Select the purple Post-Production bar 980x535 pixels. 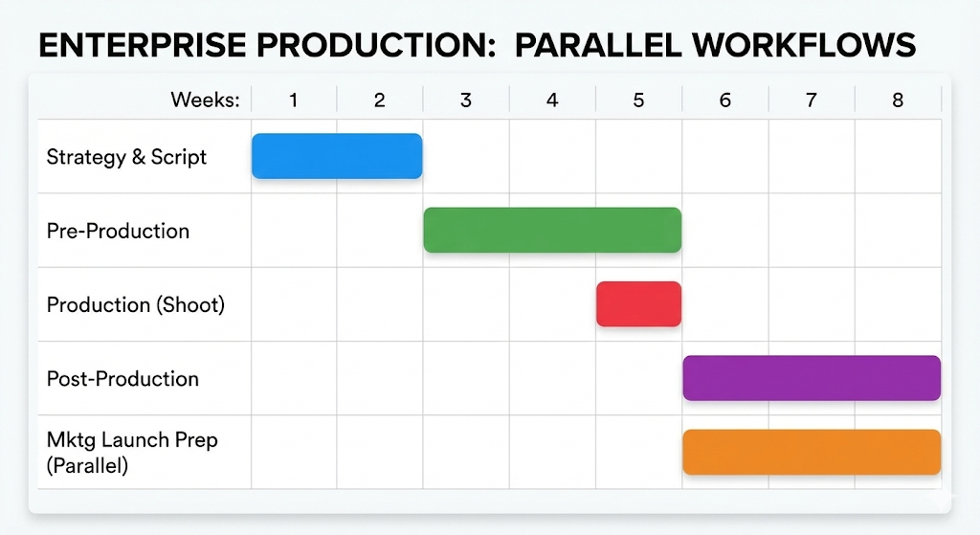coord(812,378)
